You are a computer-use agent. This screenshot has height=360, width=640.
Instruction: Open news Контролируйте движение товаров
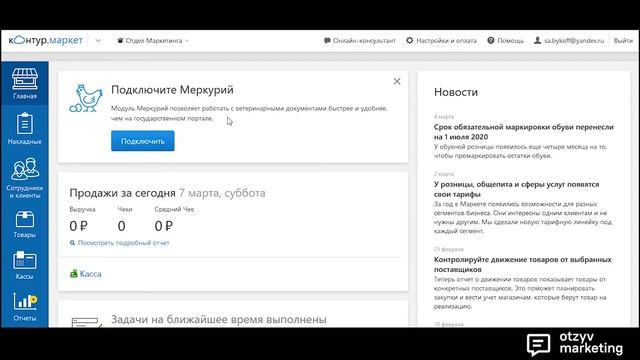522,264
